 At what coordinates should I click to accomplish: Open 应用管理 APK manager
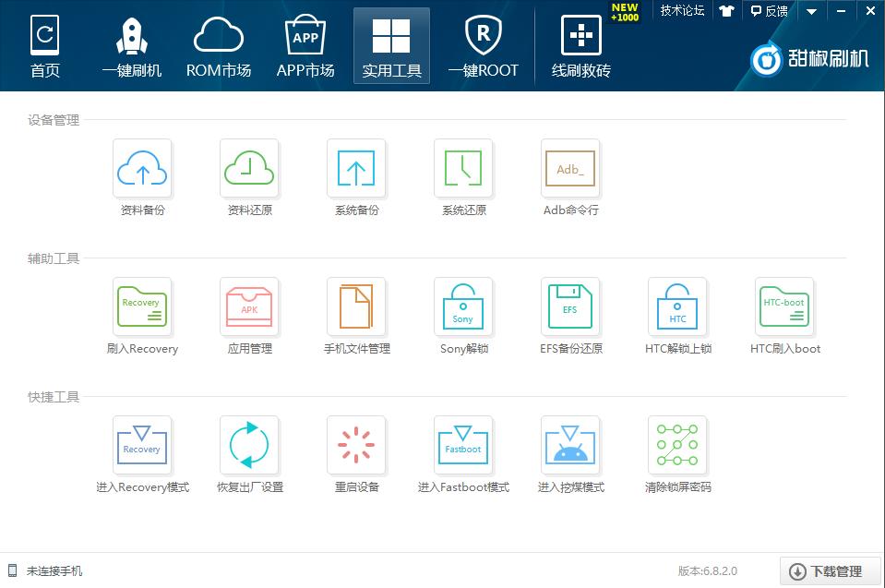249,306
